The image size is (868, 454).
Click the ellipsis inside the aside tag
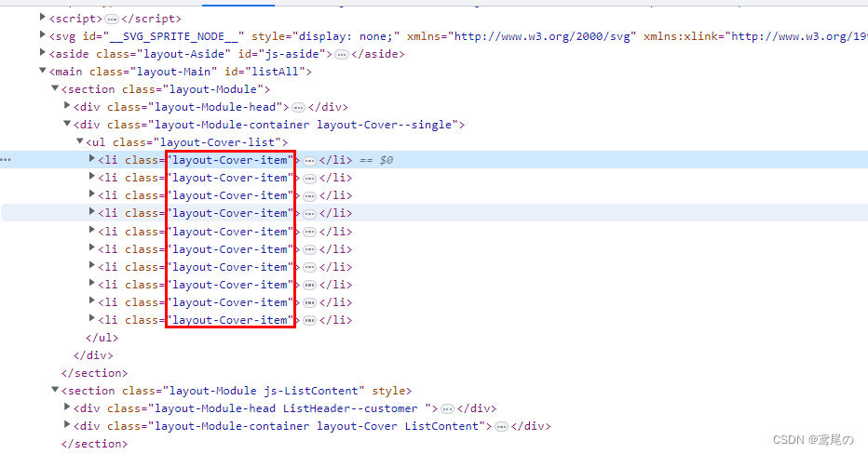point(342,55)
